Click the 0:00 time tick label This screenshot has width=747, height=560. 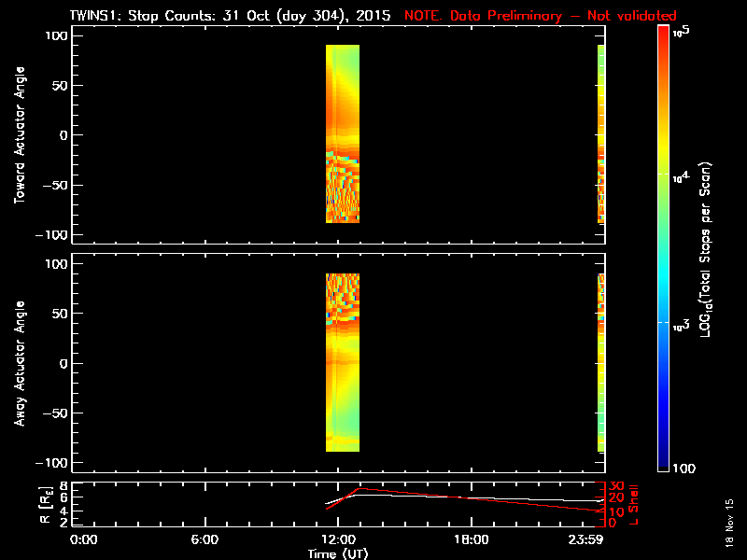coord(83,539)
